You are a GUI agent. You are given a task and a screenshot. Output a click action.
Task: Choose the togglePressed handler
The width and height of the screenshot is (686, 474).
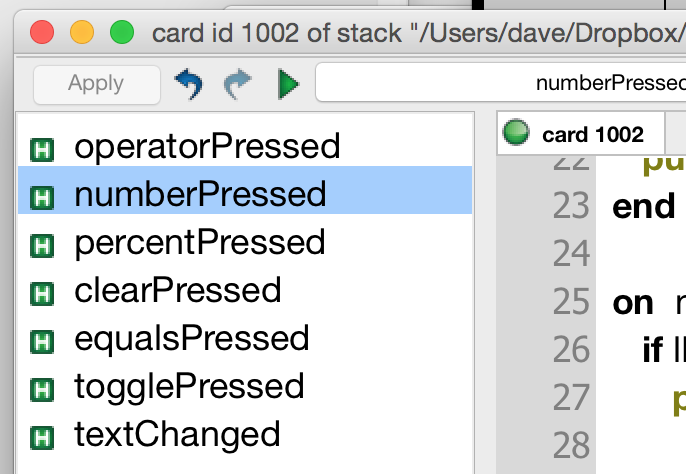[x=189, y=386]
